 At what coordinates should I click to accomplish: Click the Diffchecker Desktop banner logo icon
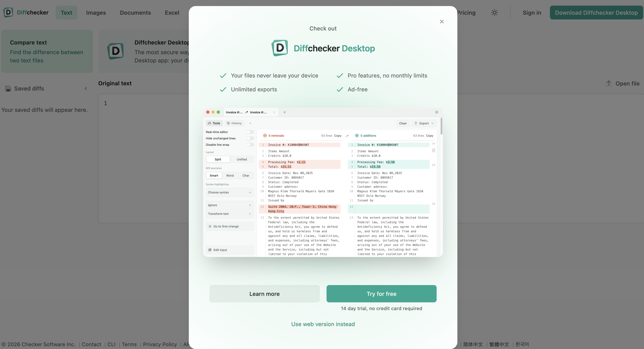tap(115, 51)
